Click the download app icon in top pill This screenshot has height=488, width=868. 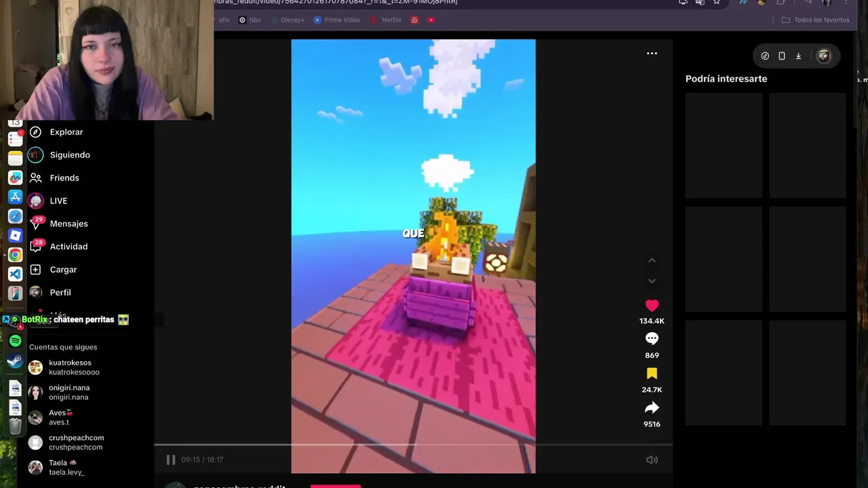coord(798,56)
